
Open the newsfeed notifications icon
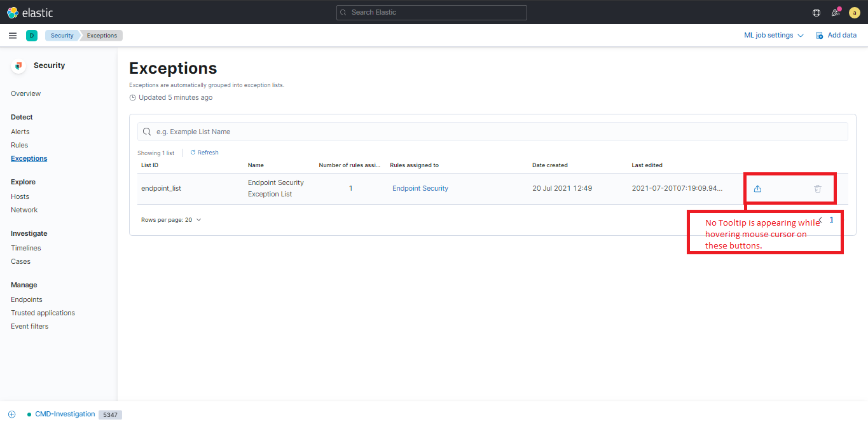coord(836,12)
